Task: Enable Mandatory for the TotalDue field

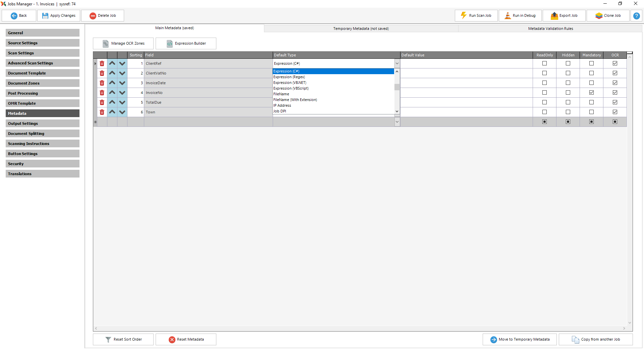Action: click(x=591, y=102)
